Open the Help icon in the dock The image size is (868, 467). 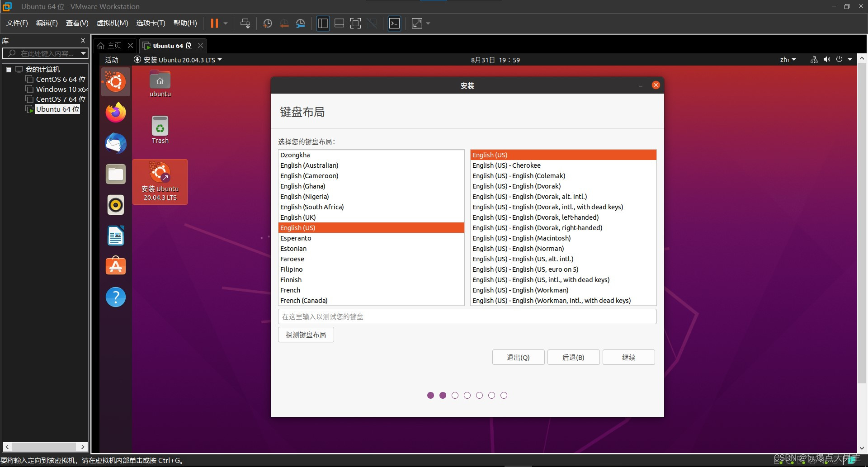[116, 297]
